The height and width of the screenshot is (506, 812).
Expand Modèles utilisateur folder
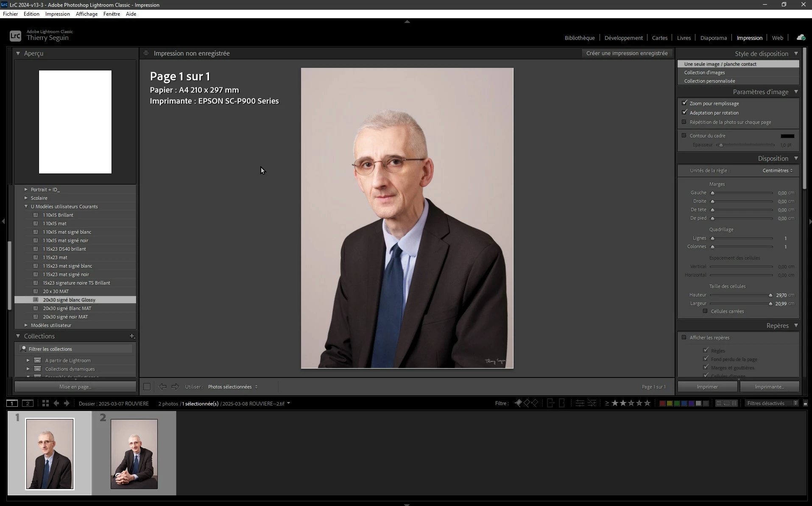tap(26, 325)
